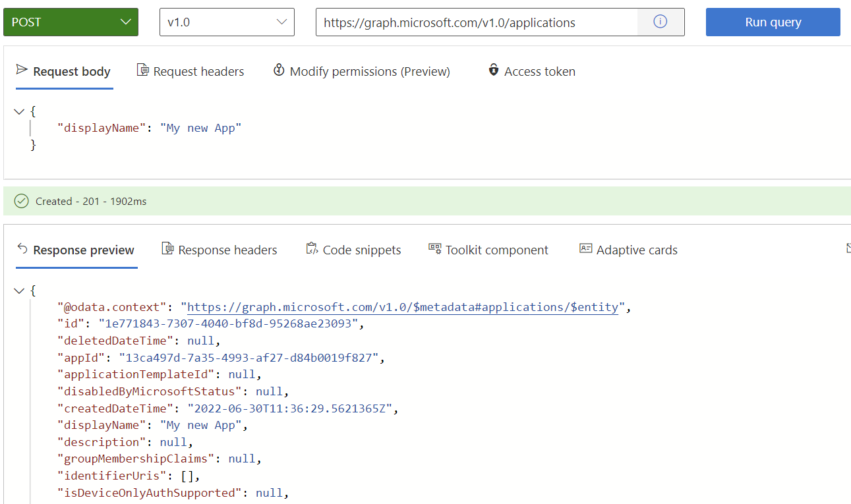Screen dimensions: 851x504
Task: Open the Adaptive cards tab
Action: point(628,250)
